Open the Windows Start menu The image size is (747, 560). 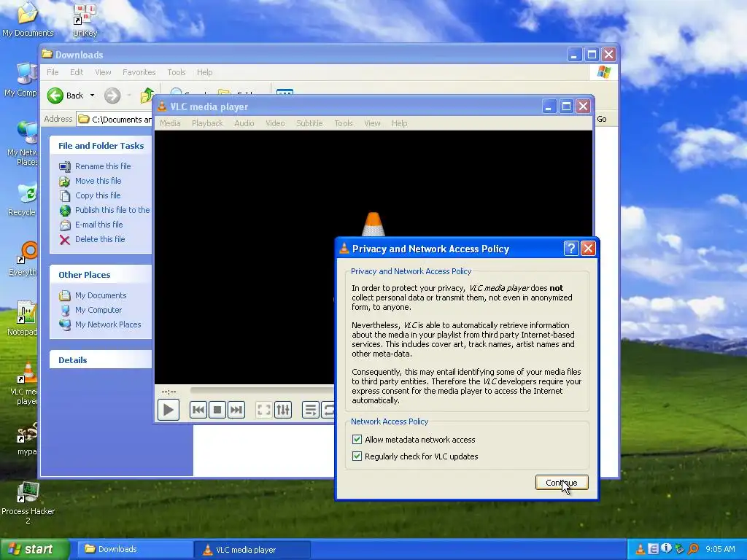tap(35, 550)
